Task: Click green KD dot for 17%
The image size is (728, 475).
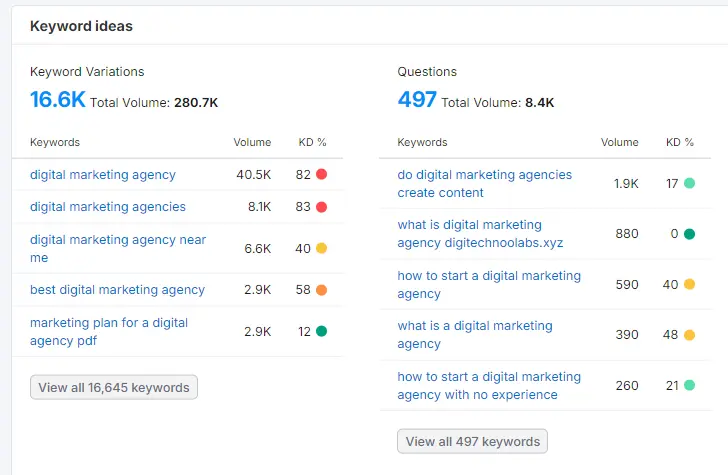Action: click(x=689, y=183)
